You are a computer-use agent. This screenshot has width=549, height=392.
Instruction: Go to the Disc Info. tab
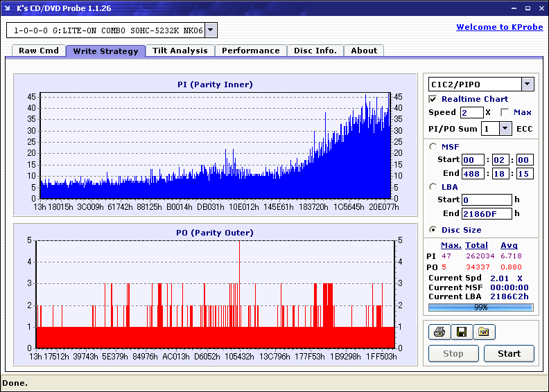tap(315, 51)
